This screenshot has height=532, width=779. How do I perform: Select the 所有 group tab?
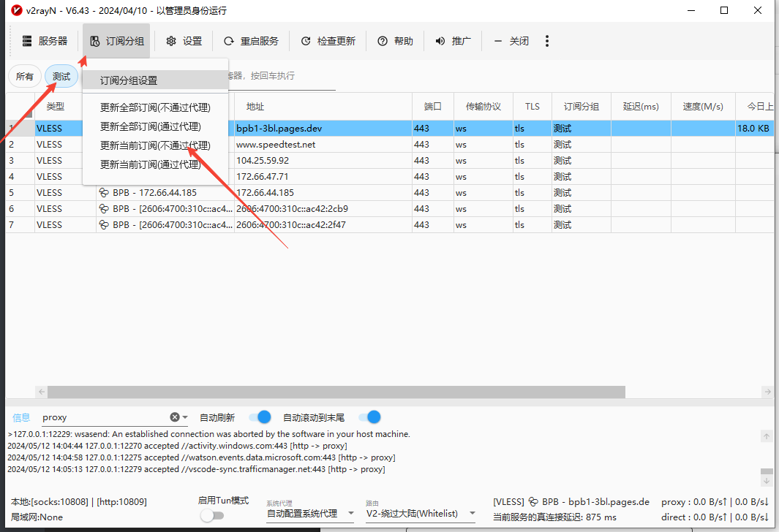25,77
